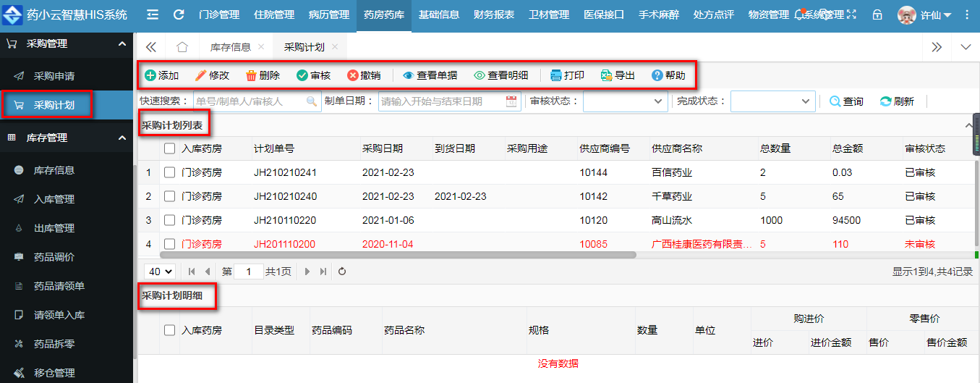Click the list's horizontal scrollbar
The image size is (980, 383).
[x=398, y=255]
